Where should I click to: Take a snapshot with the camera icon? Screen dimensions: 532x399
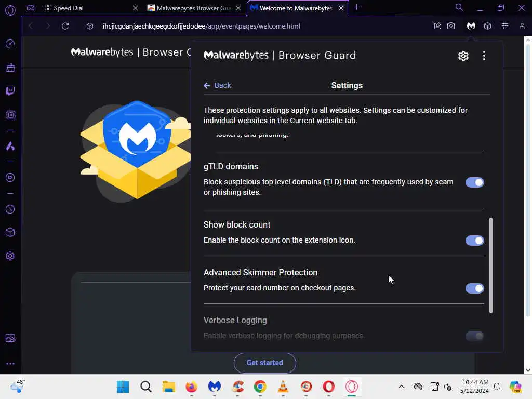tap(451, 26)
